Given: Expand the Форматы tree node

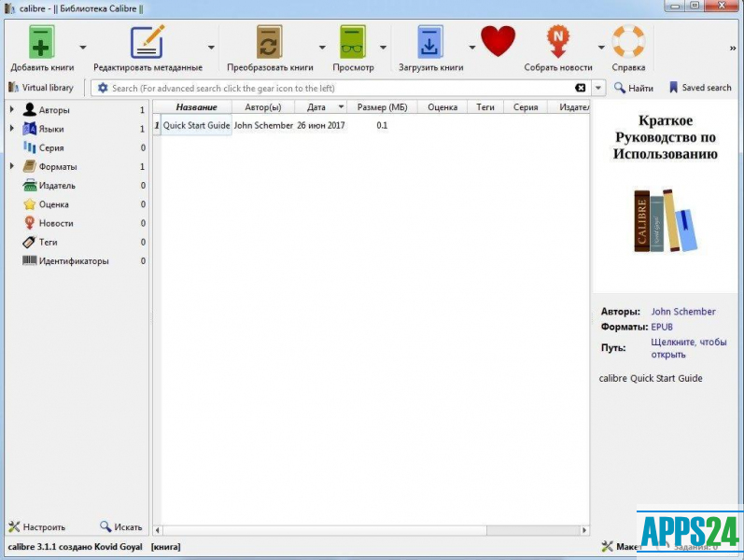Looking at the screenshot, I should pyautogui.click(x=12, y=166).
